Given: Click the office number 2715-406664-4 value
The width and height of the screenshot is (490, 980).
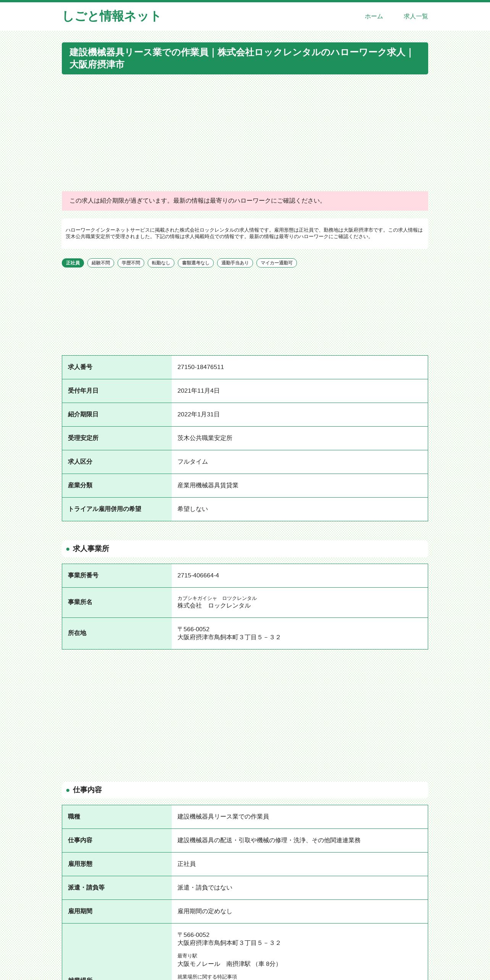Looking at the screenshot, I should tap(198, 575).
